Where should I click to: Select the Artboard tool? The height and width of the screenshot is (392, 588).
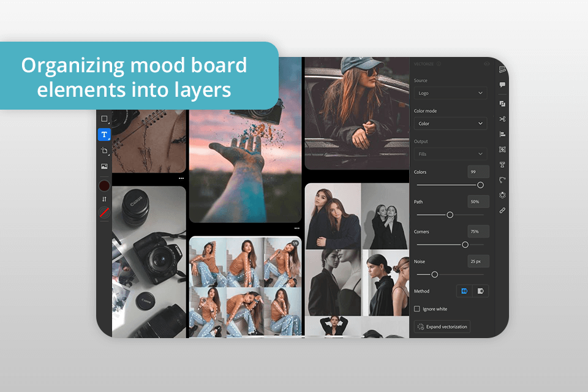104,151
